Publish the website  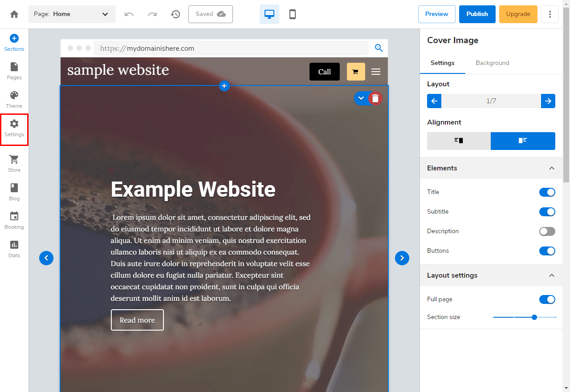coord(477,14)
